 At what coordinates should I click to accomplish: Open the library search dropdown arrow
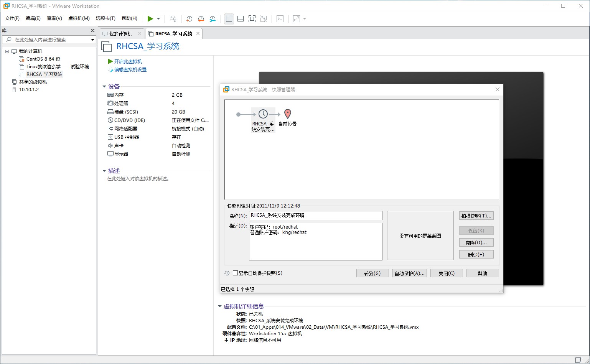(92, 40)
